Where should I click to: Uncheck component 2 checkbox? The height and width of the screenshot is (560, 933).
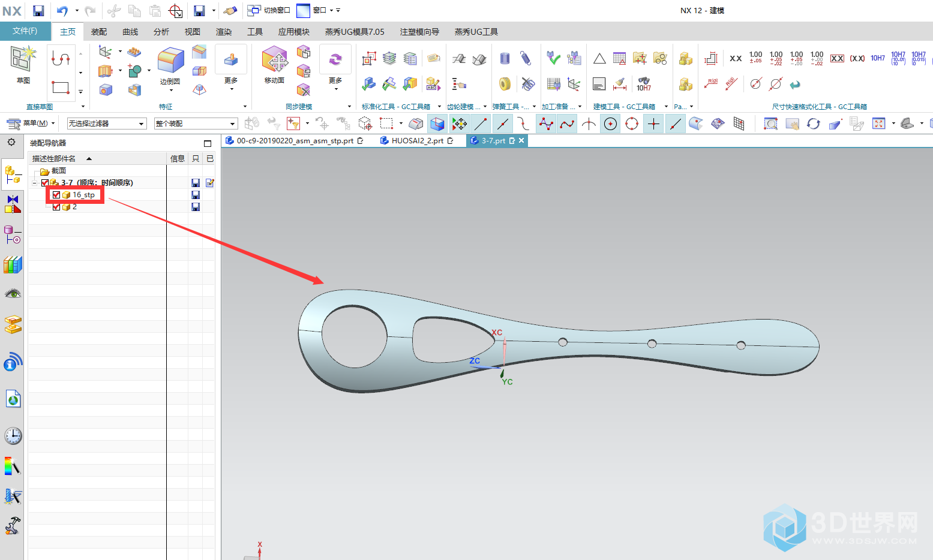[x=56, y=207]
